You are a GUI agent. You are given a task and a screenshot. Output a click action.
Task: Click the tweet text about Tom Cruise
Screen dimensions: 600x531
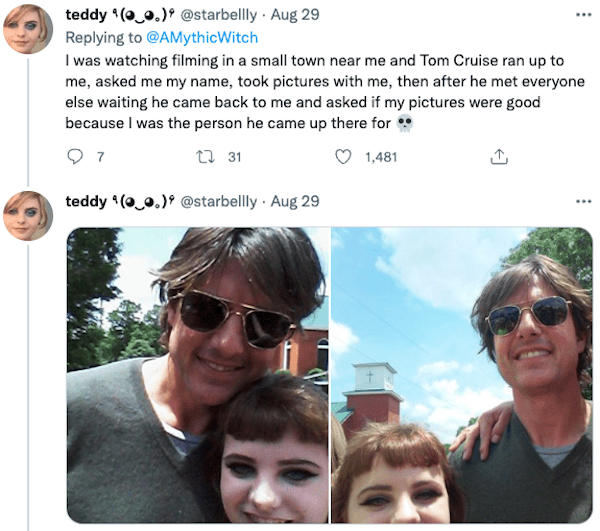pyautogui.click(x=320, y=90)
